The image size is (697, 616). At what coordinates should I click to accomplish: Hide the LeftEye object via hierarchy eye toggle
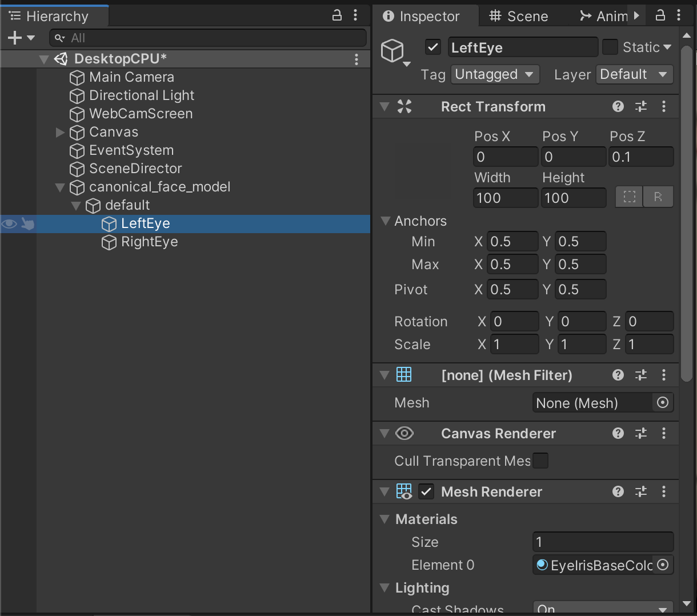tap(9, 224)
